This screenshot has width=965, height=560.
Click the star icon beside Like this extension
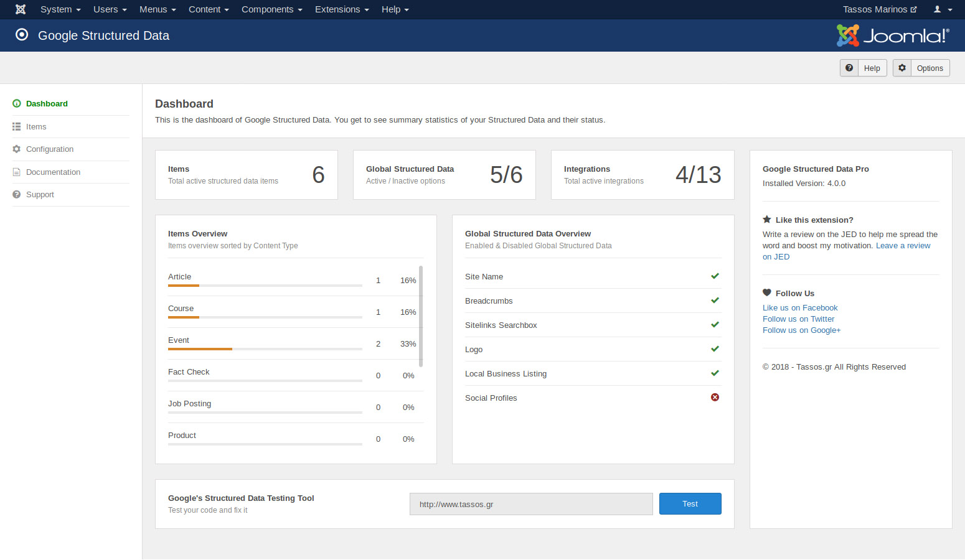(x=767, y=220)
